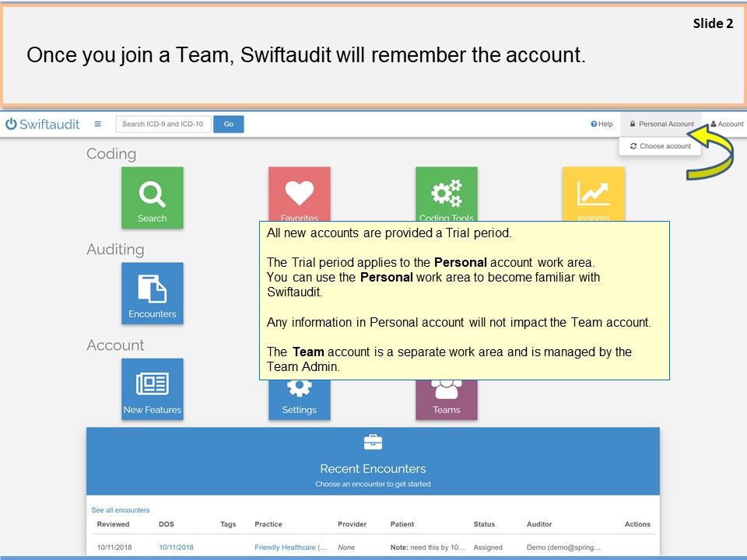The image size is (747, 560).
Task: Click the briefcase icon above Recent Encounters
Action: tap(373, 443)
